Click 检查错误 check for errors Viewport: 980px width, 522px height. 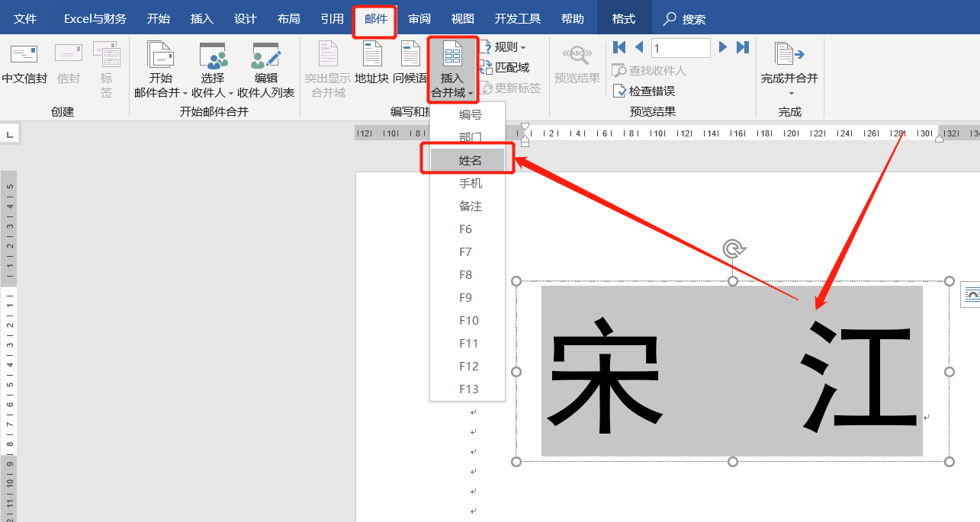[644, 91]
